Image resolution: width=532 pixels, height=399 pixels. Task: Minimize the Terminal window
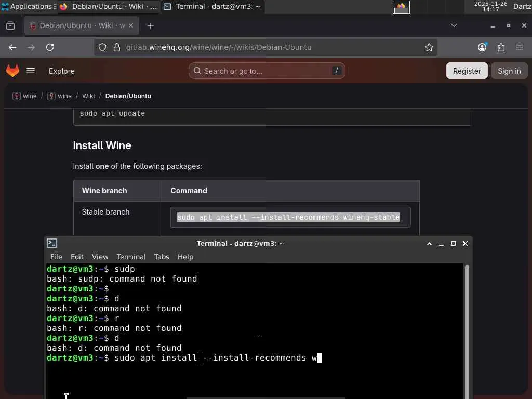(x=441, y=244)
